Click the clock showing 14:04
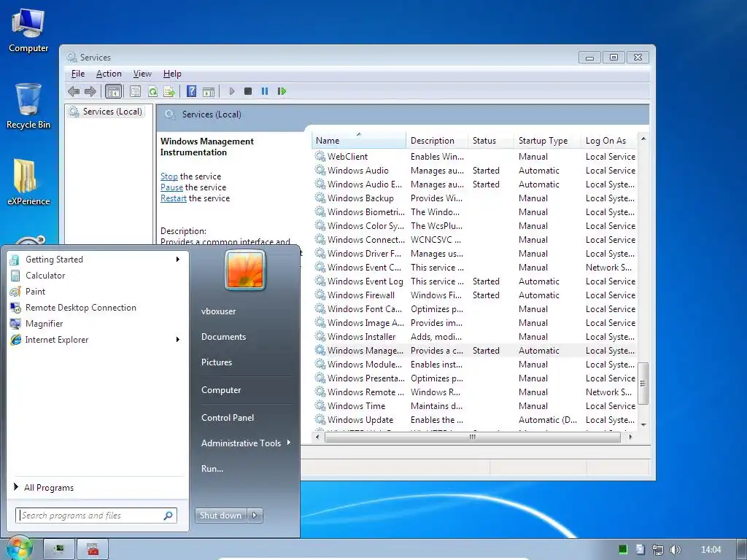The height and width of the screenshot is (560, 747). click(x=711, y=550)
